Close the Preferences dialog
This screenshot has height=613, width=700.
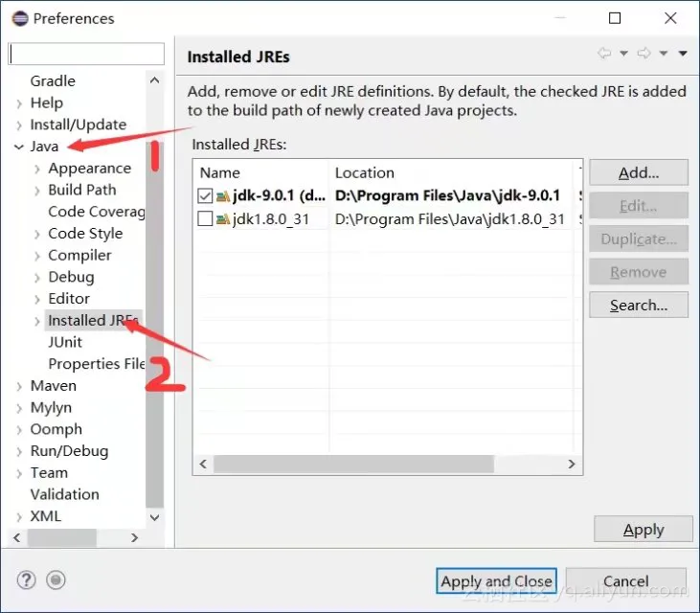(x=670, y=18)
